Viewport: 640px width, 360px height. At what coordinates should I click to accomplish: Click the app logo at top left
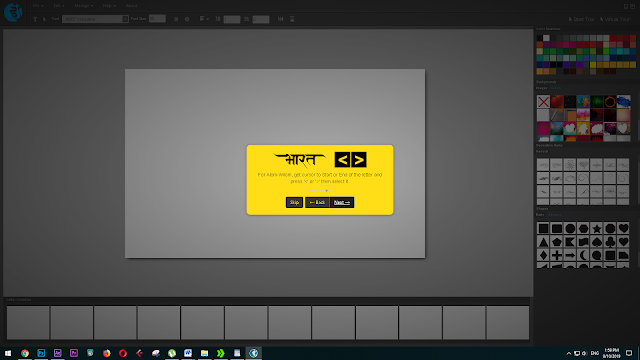tap(13, 12)
